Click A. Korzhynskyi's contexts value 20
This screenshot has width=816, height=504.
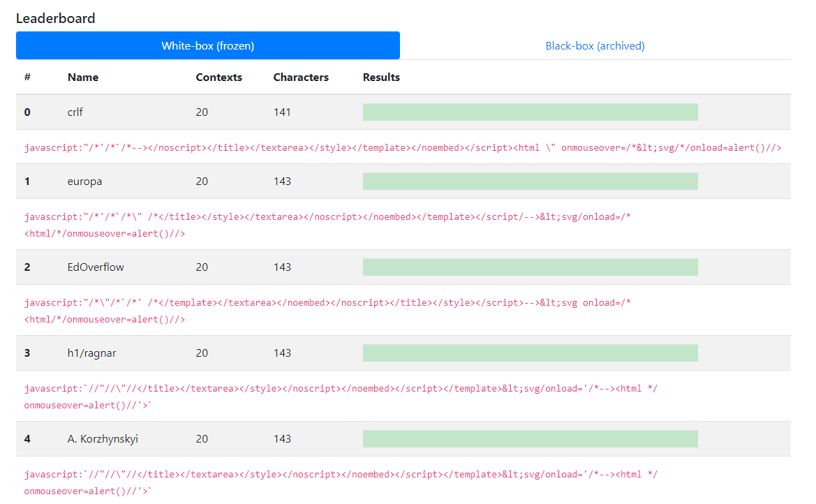pos(202,439)
